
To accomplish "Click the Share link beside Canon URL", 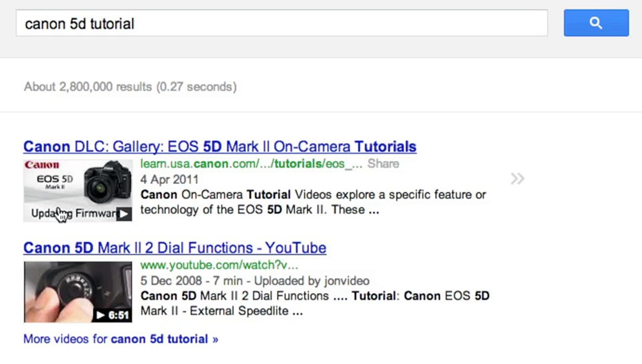I will [383, 164].
